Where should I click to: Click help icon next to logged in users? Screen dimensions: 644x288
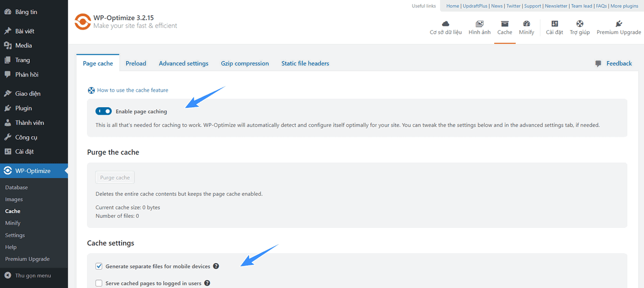pyautogui.click(x=207, y=283)
